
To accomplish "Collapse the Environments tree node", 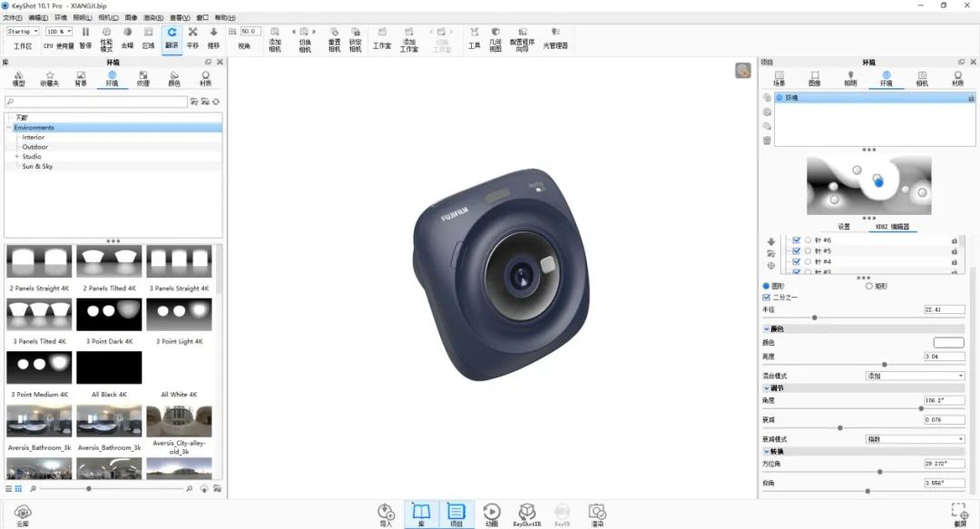I will point(9,128).
